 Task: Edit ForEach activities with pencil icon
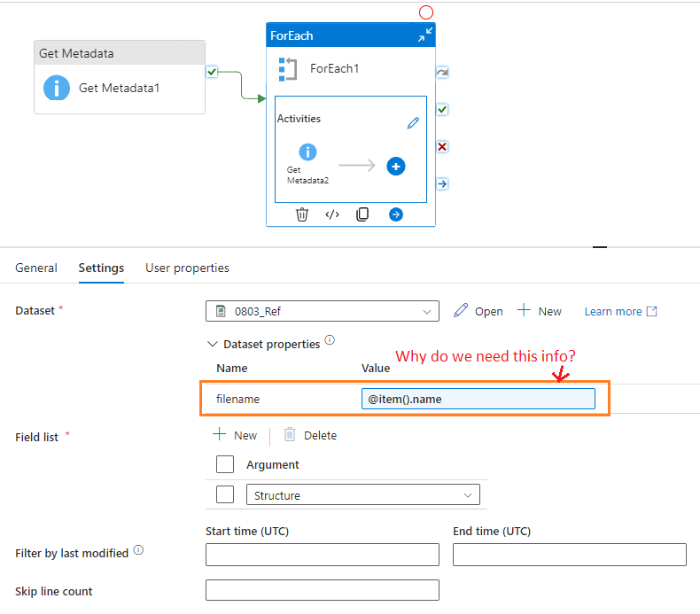(x=413, y=123)
